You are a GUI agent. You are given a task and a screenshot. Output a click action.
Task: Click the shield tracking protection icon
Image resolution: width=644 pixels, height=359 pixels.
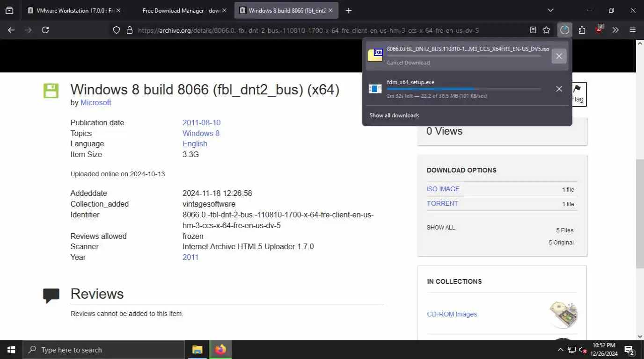click(117, 30)
